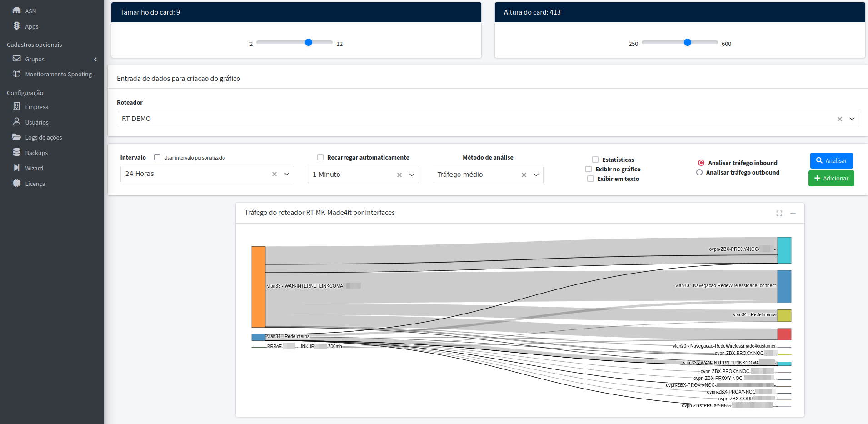Expand chart card to fullscreen
Image resolution: width=868 pixels, height=424 pixels.
tap(779, 213)
